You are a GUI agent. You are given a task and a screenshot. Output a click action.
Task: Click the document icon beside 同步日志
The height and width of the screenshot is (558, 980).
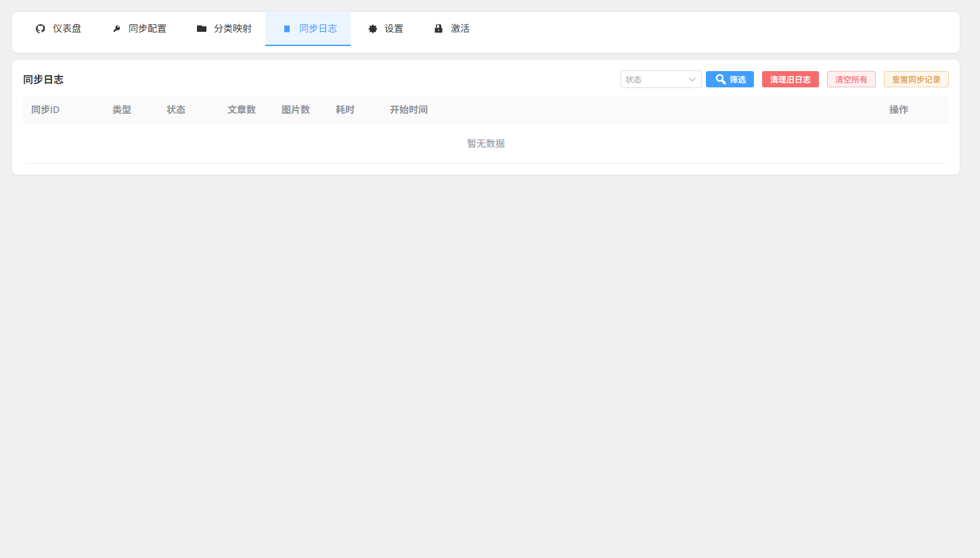point(287,28)
